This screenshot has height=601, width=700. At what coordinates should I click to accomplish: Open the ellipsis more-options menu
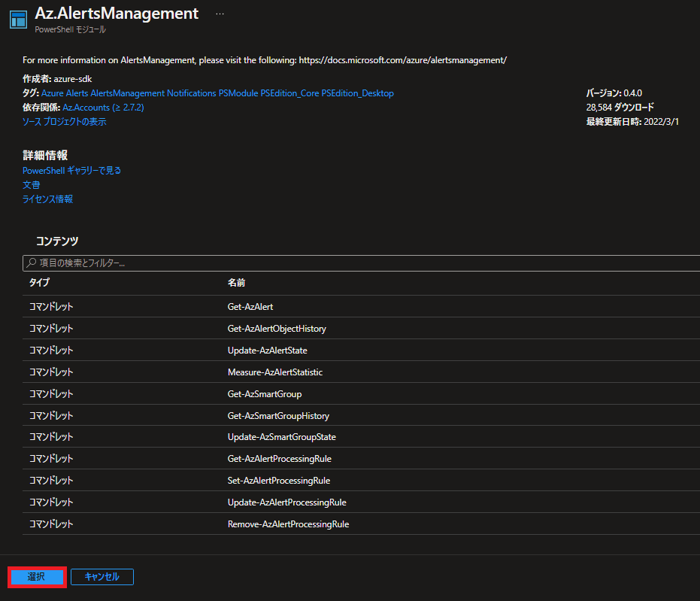220,14
